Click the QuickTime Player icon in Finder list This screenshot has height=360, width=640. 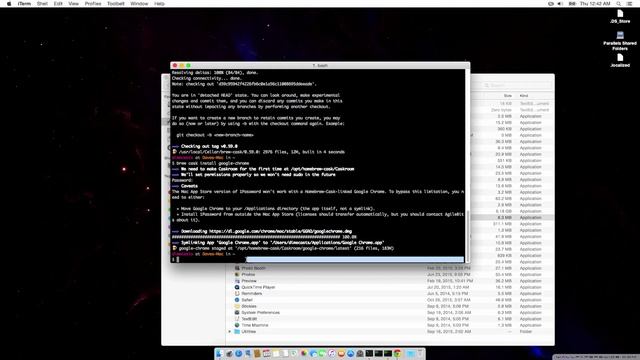coord(237,287)
